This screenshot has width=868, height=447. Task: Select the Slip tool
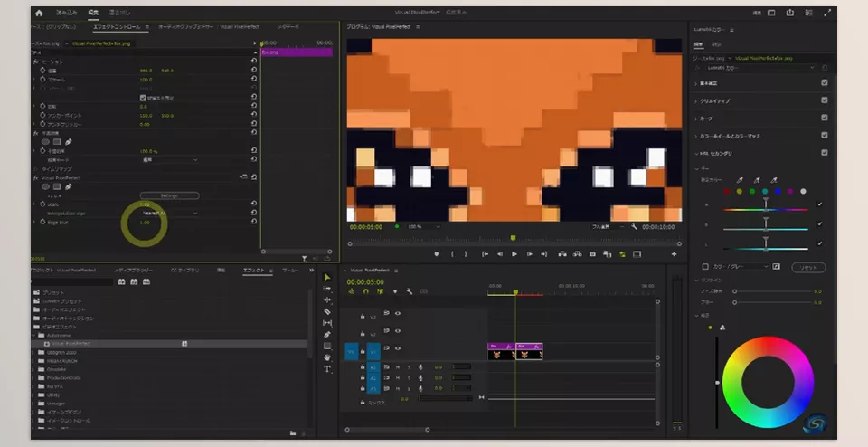click(327, 323)
